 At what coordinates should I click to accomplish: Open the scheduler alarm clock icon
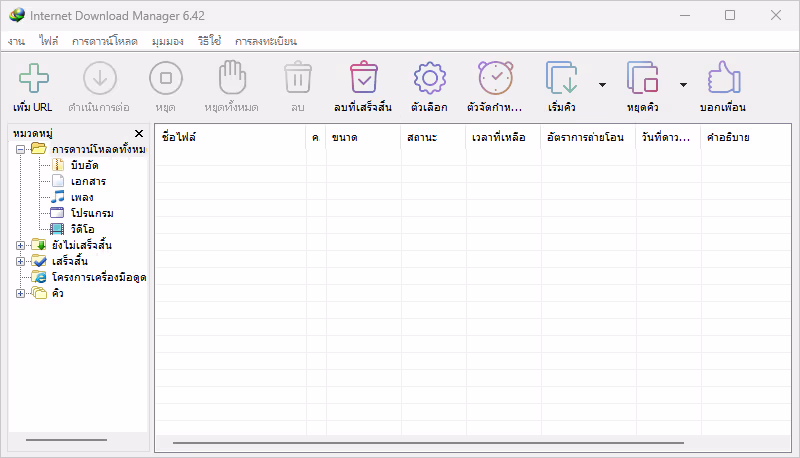pos(494,79)
